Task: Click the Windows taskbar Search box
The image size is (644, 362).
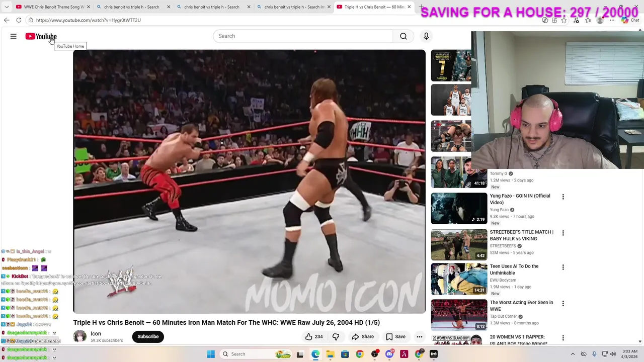Action: [257, 354]
